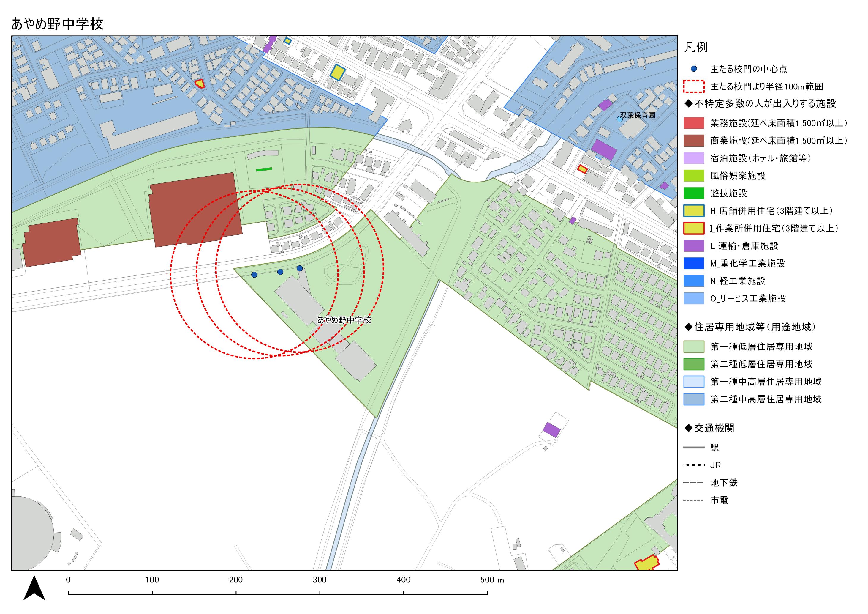Click the 200 mark on the scale bar
The height and width of the screenshot is (614, 868).
point(236,580)
